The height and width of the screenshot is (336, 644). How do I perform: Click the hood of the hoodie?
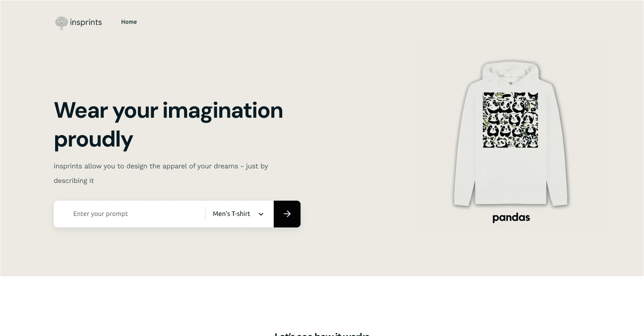[x=510, y=75]
